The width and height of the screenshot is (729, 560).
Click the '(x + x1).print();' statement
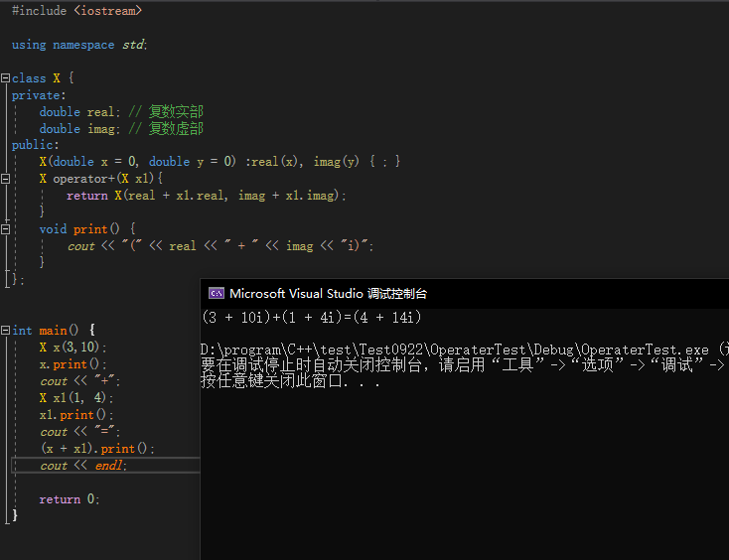tap(97, 449)
